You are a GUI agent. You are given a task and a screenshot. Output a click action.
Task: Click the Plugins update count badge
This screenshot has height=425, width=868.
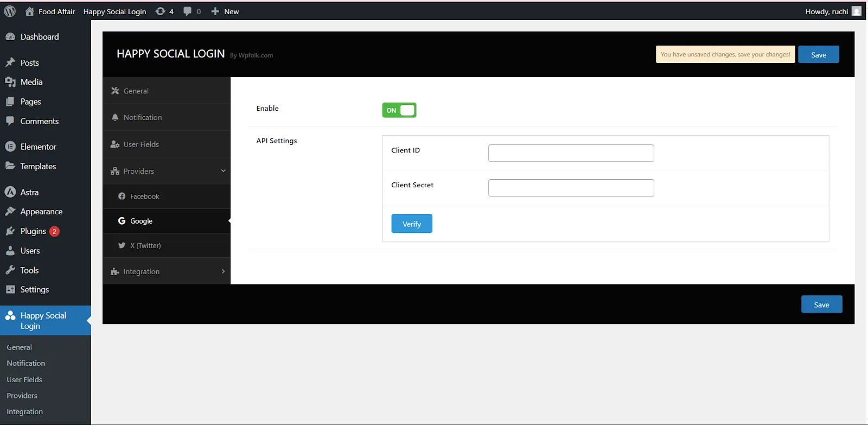pyautogui.click(x=54, y=231)
